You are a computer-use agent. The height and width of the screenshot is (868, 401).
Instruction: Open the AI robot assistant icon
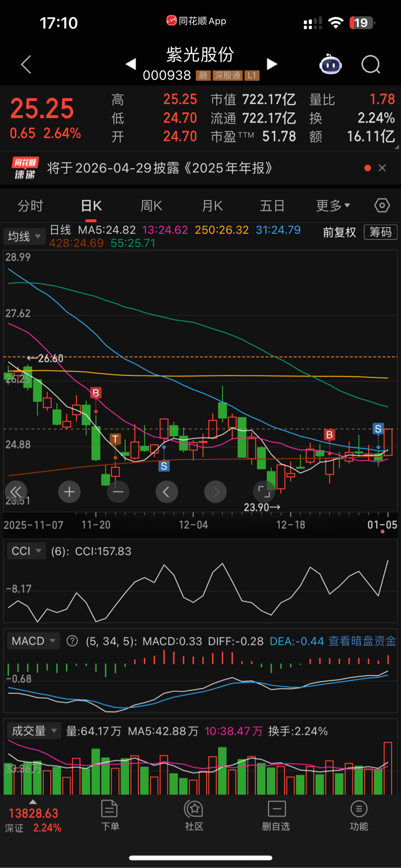(x=331, y=64)
